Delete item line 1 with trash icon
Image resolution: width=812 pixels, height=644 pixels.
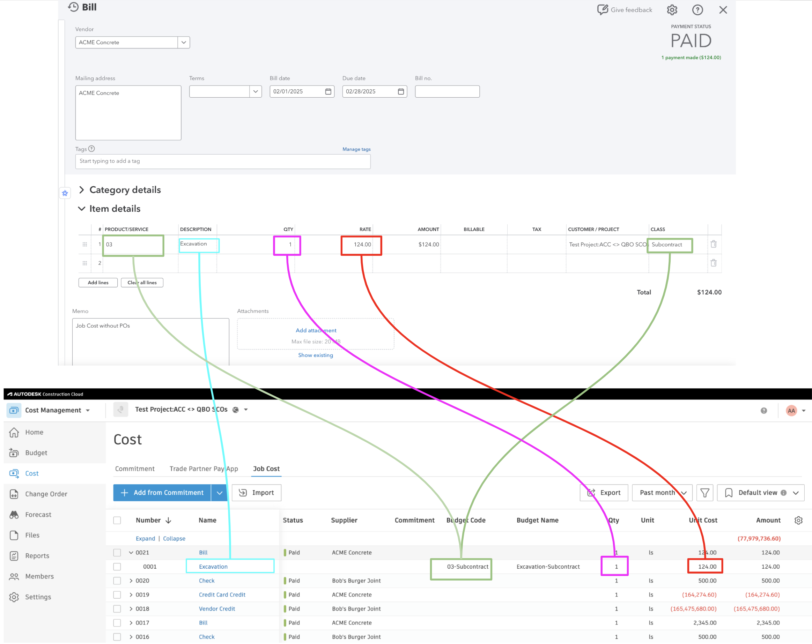pyautogui.click(x=713, y=244)
